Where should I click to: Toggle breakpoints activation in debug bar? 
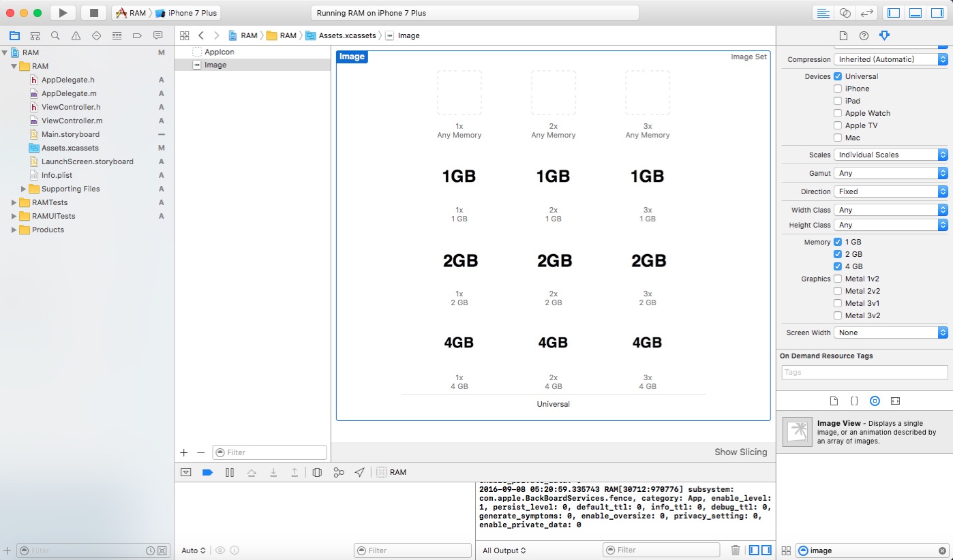point(208,472)
